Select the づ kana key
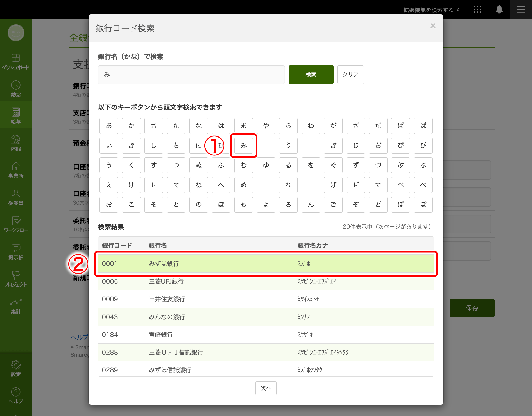532x416 pixels. (x=378, y=165)
